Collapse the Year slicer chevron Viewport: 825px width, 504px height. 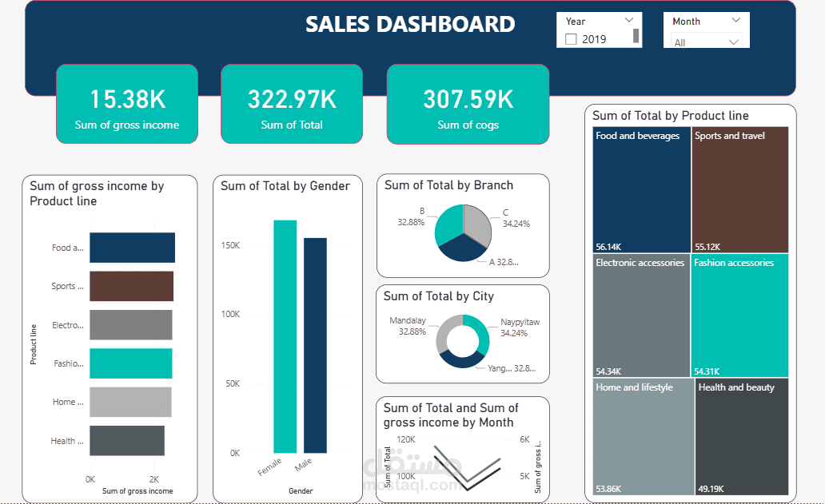point(629,21)
